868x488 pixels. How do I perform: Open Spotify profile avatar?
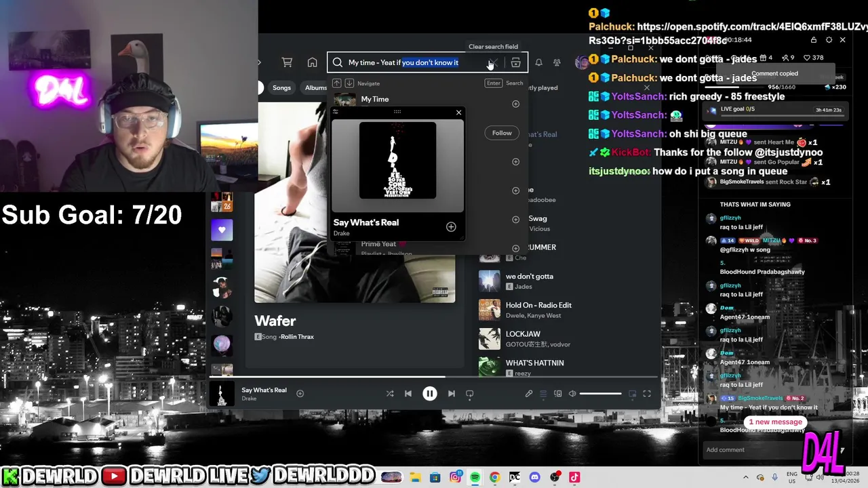click(x=581, y=62)
